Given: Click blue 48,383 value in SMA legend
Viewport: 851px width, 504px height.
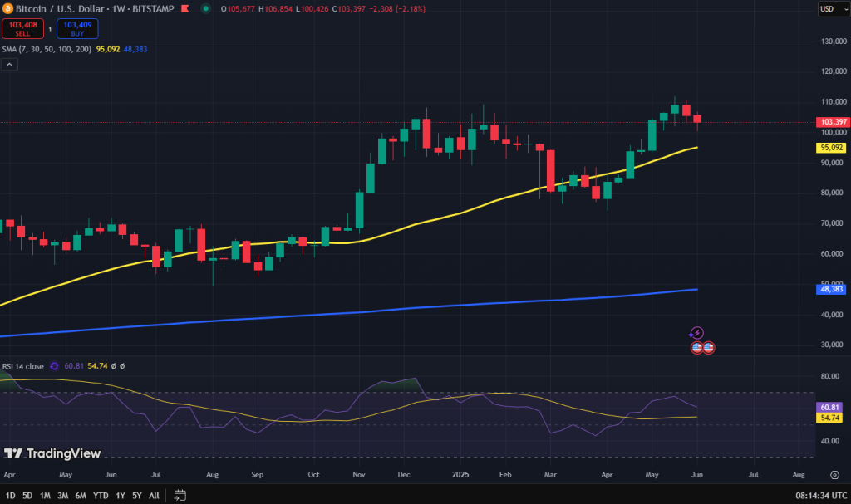Looking at the screenshot, I should pyautogui.click(x=135, y=49).
